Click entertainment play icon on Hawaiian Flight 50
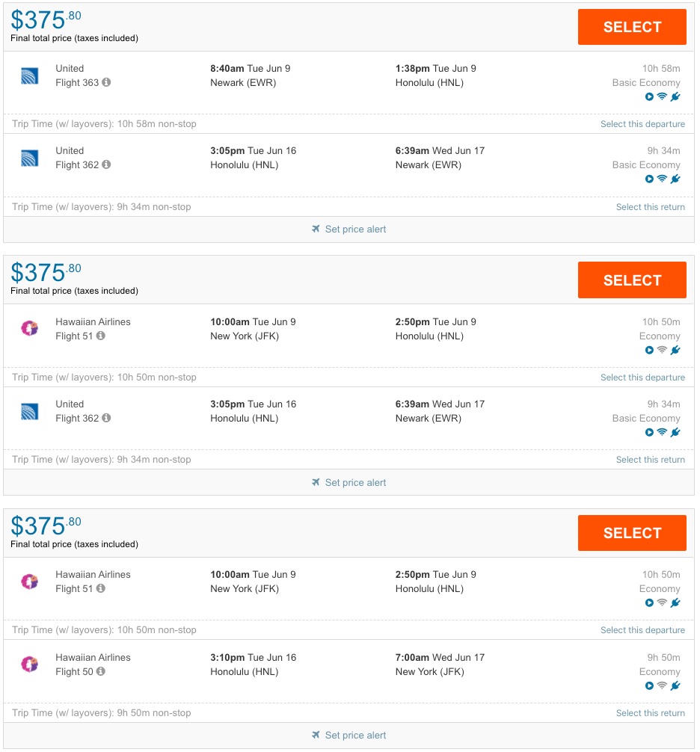 tap(649, 685)
